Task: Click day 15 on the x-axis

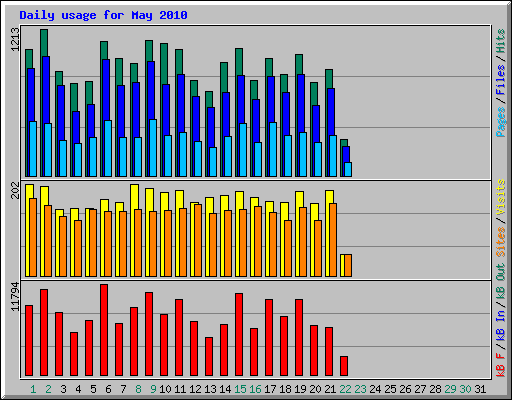Action: coord(240,389)
